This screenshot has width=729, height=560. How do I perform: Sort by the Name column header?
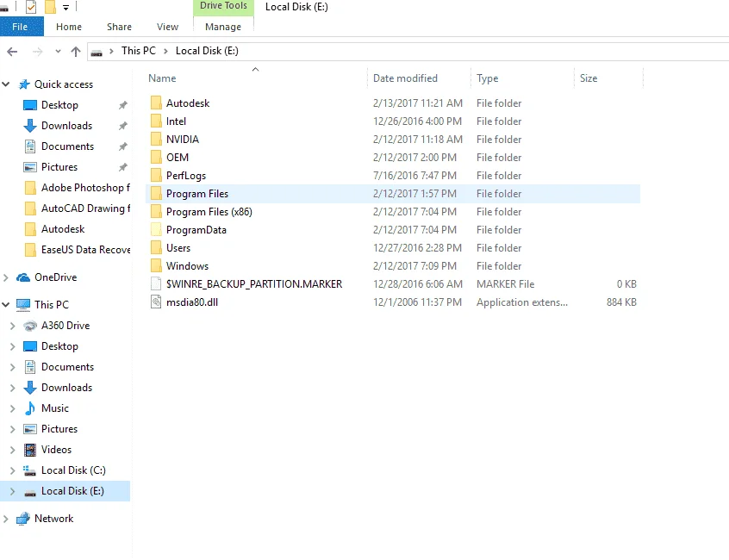click(162, 78)
